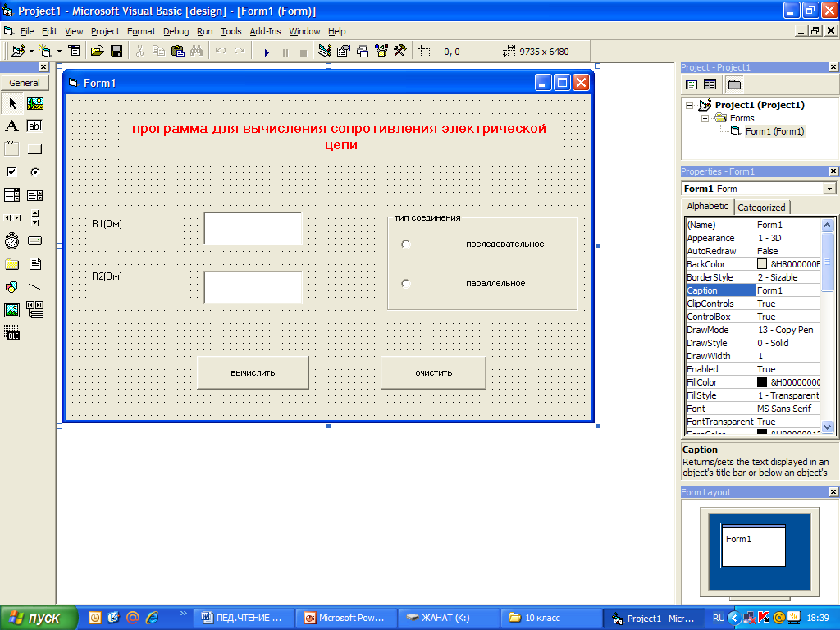
Task: Select the TextBox tool in toolbox
Action: [x=34, y=126]
